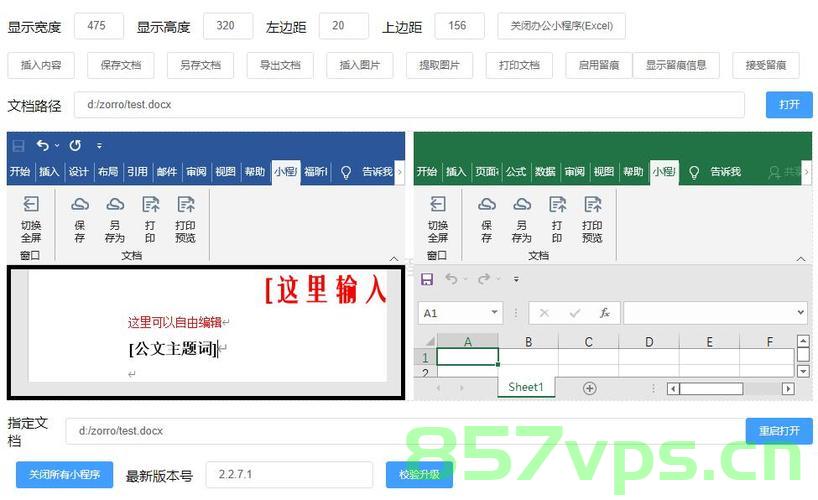Image resolution: width=818 pixels, height=500 pixels.
Task: Click the Excel redo icon
Action: click(x=484, y=279)
